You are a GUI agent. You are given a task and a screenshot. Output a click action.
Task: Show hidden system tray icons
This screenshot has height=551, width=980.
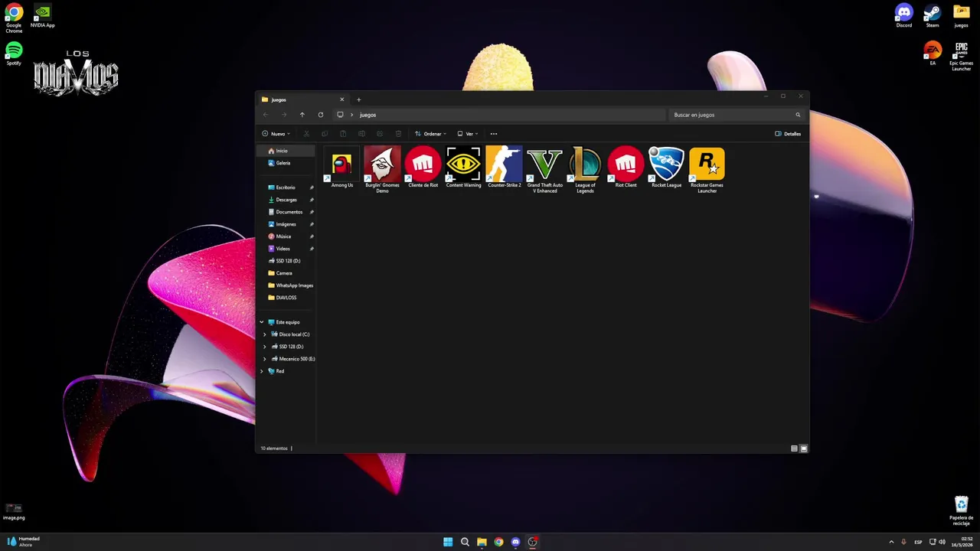(x=891, y=542)
